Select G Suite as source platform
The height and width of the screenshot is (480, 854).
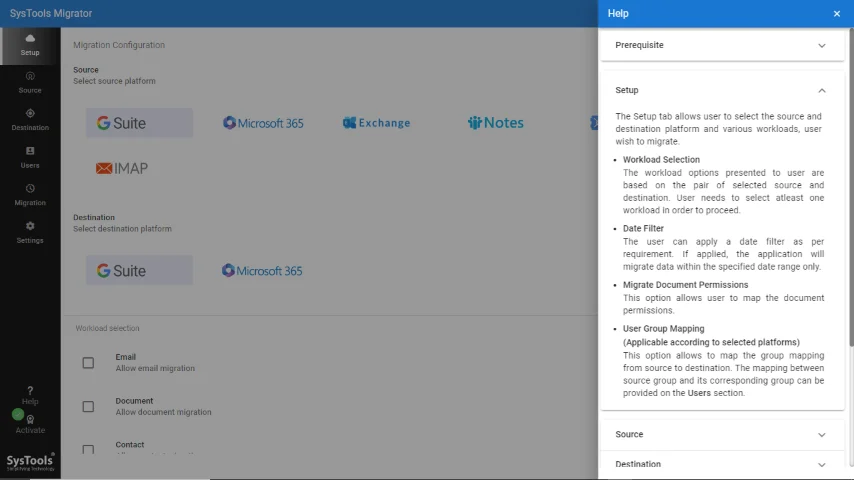[139, 123]
